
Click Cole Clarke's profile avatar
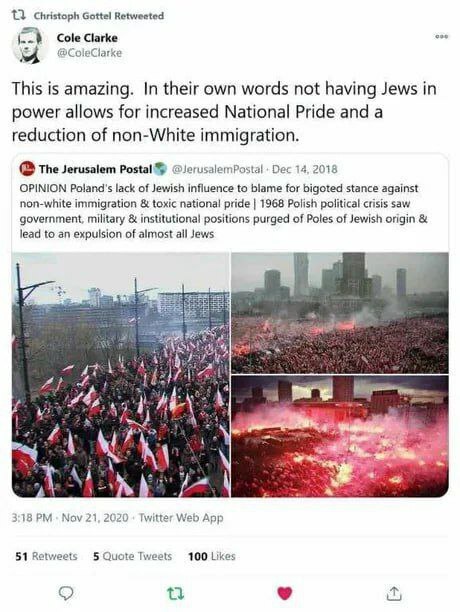pos(29,46)
